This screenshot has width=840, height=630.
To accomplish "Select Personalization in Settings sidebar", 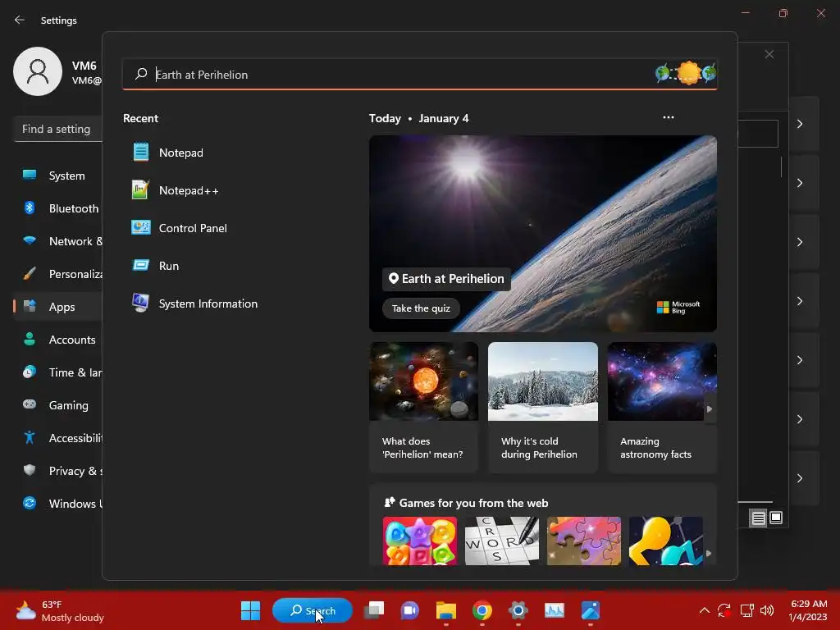I will (x=58, y=274).
